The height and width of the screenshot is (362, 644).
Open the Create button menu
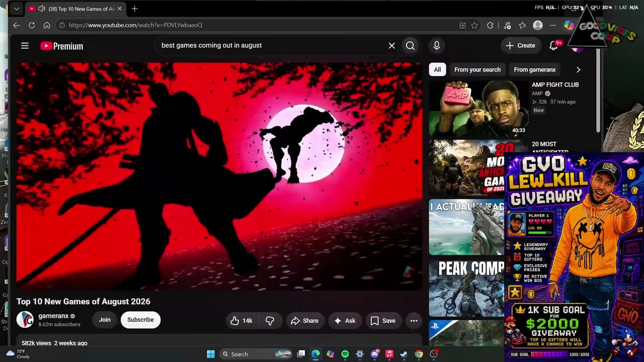(521, 46)
